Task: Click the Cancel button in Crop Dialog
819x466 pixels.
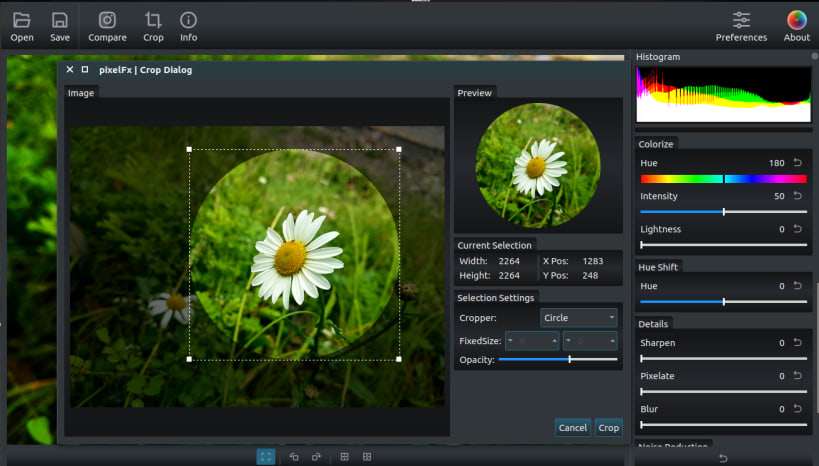Action: [572, 427]
